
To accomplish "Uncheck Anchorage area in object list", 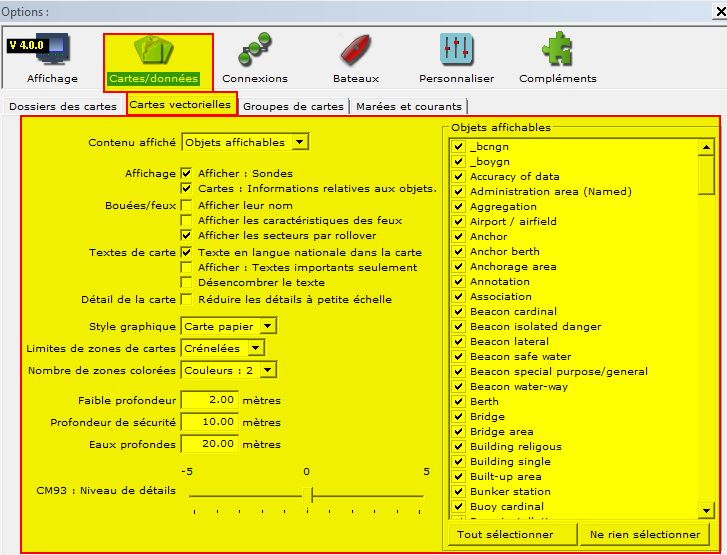I will click(x=458, y=267).
